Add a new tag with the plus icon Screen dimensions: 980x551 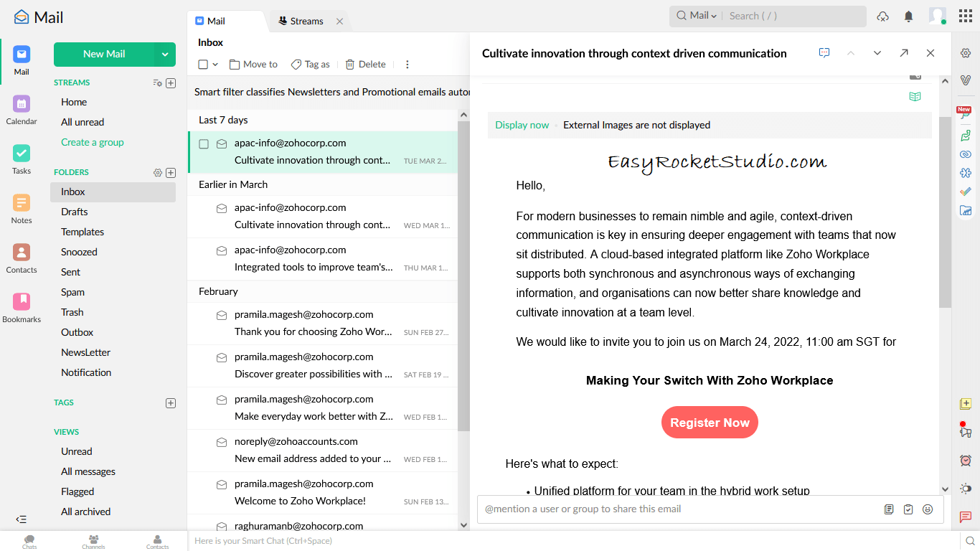tap(171, 403)
